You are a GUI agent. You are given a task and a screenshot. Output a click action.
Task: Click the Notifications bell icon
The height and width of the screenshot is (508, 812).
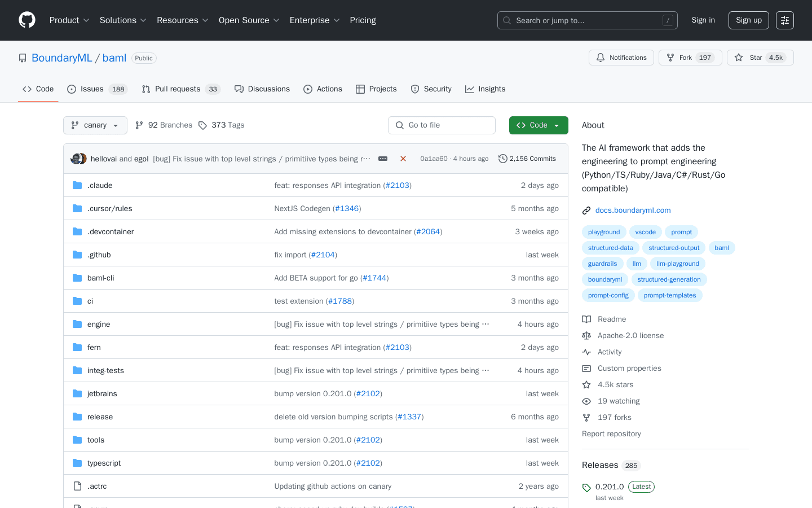599,57
